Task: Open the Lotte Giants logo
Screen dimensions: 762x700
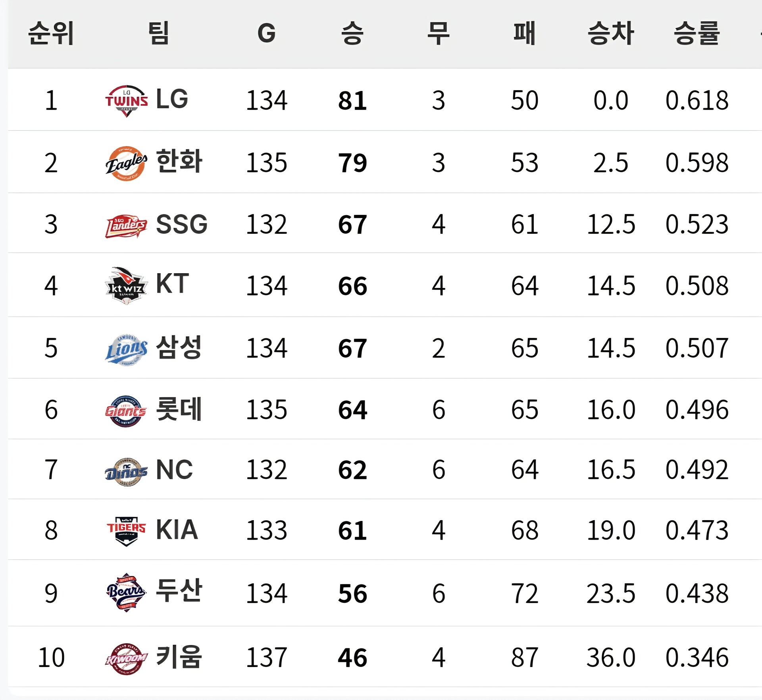Action: pos(126,411)
